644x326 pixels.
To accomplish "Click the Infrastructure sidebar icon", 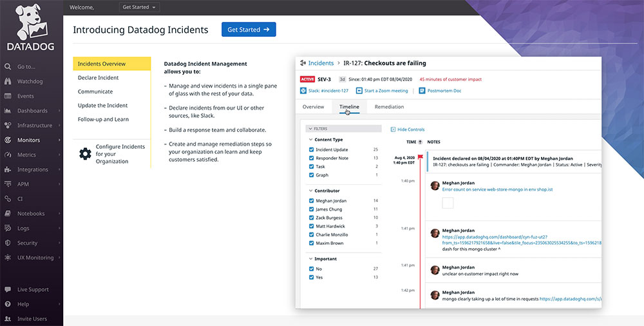I will (x=7, y=126).
